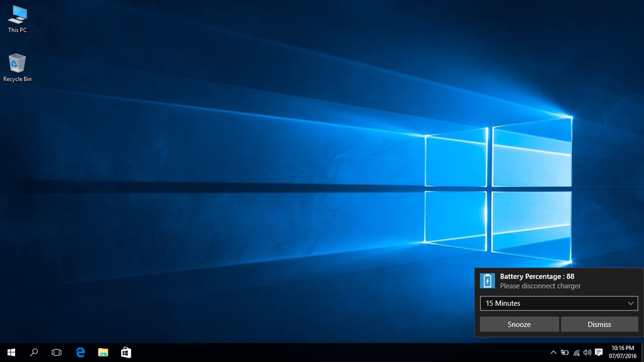Open File Explorer from the taskbar
This screenshot has height=362, width=644.
[x=103, y=352]
